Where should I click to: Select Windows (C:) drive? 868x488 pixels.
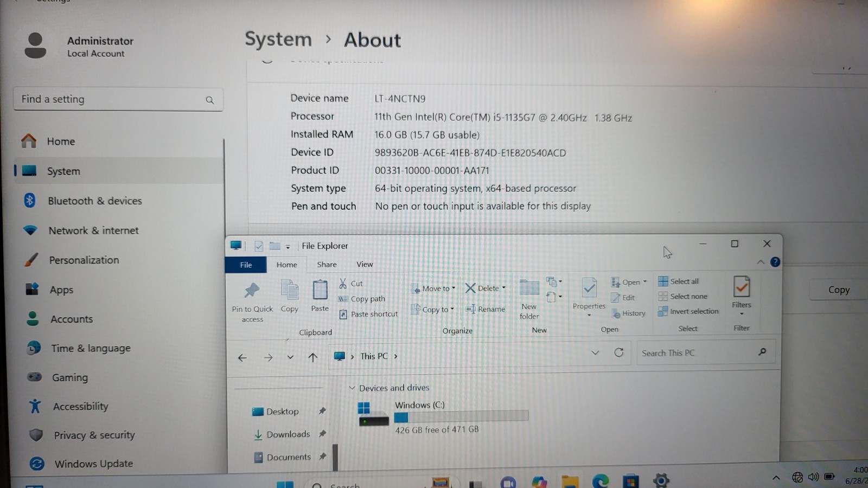443,417
